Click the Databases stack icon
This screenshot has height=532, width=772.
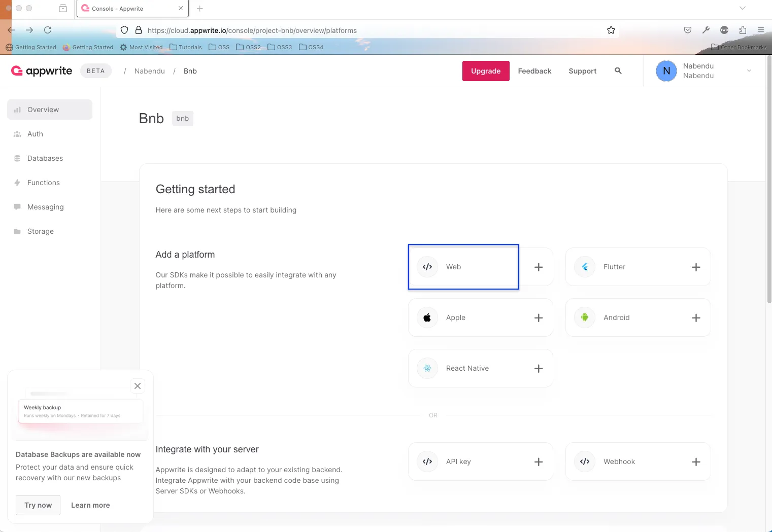[17, 158]
